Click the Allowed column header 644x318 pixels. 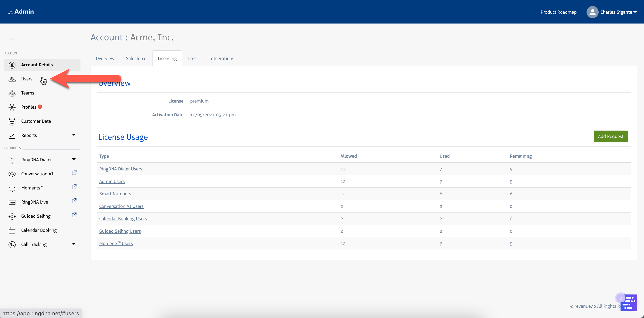348,156
